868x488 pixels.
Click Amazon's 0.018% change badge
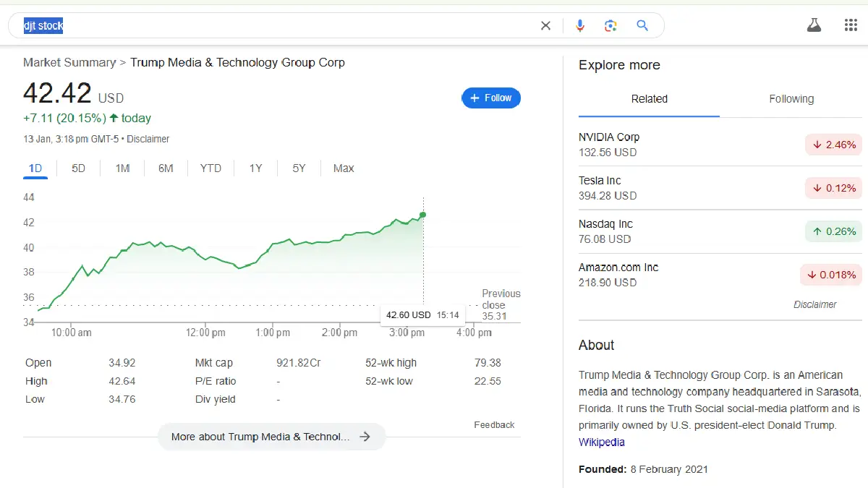pos(831,275)
